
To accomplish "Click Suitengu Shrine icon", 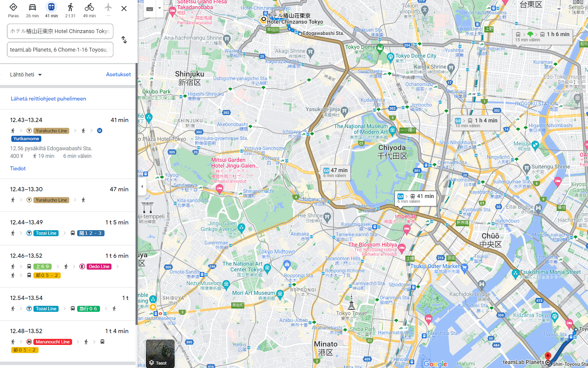I will click(x=527, y=168).
